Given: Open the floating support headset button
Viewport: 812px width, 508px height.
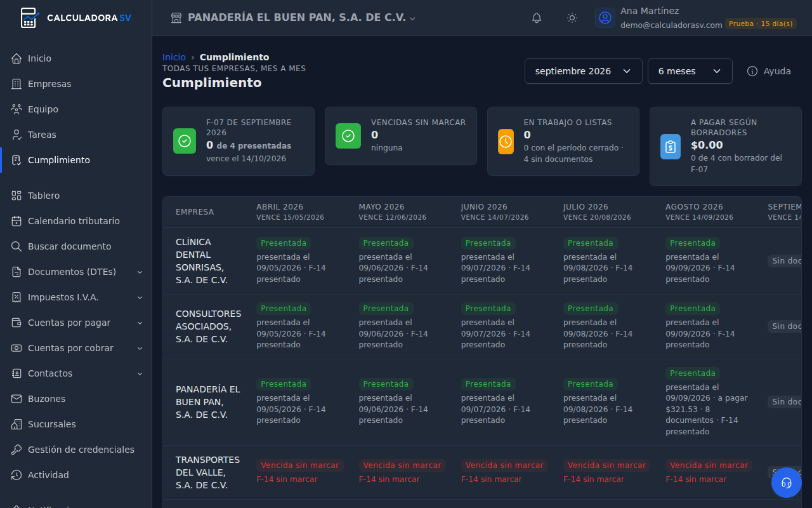Looking at the screenshot, I should tap(787, 483).
